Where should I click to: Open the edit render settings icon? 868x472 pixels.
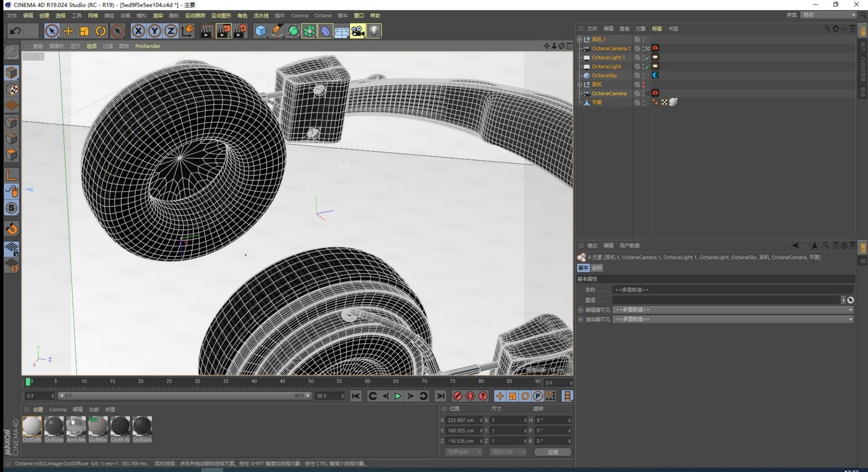240,31
